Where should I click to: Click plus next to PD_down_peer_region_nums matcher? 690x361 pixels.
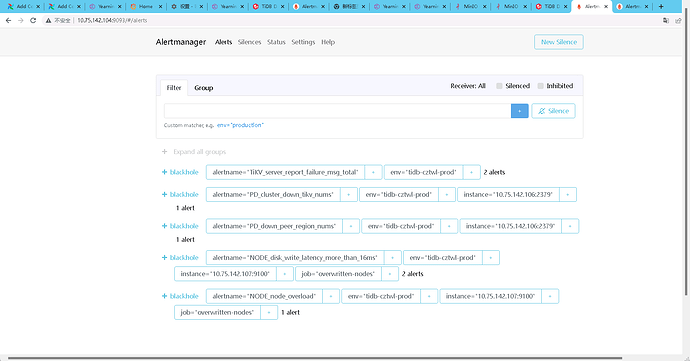click(351, 226)
